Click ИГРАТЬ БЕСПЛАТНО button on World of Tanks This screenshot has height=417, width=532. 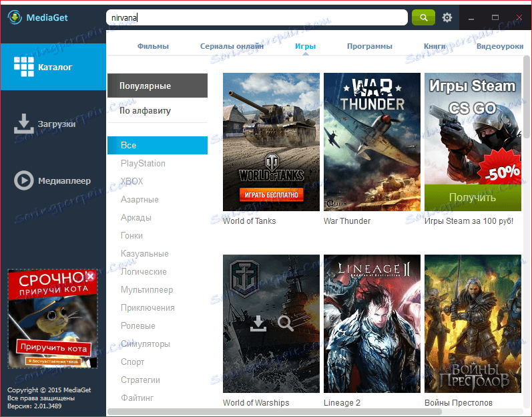pyautogui.click(x=272, y=195)
